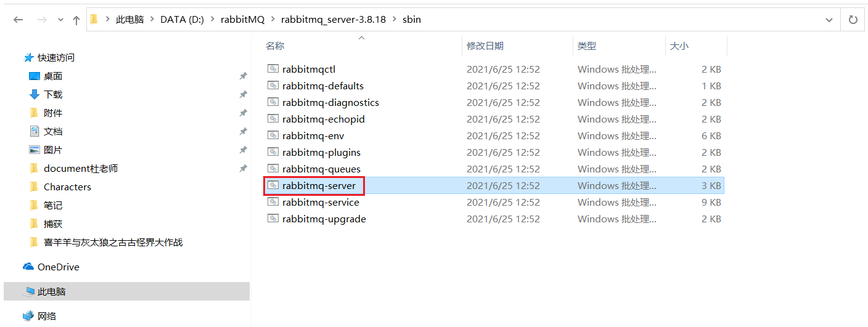Select rabbitmq-echopid file icon
Screen dimensions: 868x327
(273, 119)
